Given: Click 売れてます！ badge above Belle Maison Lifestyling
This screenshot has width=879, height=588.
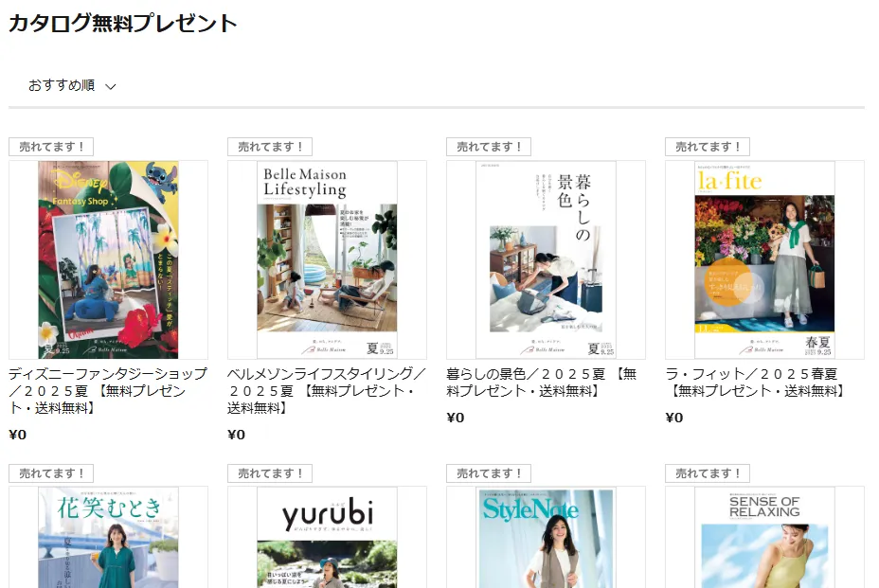Looking at the screenshot, I should [270, 147].
